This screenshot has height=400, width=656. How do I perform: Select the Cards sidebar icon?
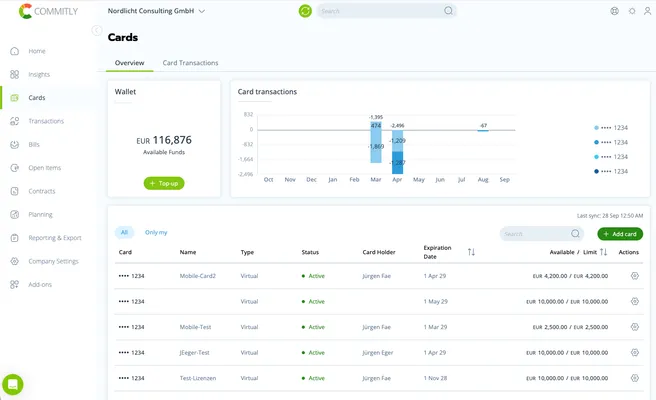click(15, 98)
